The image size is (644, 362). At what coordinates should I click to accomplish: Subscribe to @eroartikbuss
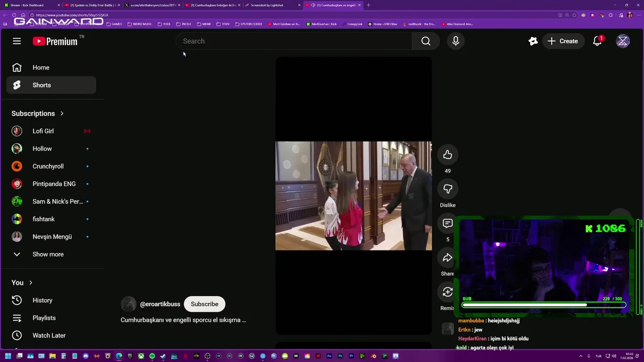pyautogui.click(x=204, y=304)
